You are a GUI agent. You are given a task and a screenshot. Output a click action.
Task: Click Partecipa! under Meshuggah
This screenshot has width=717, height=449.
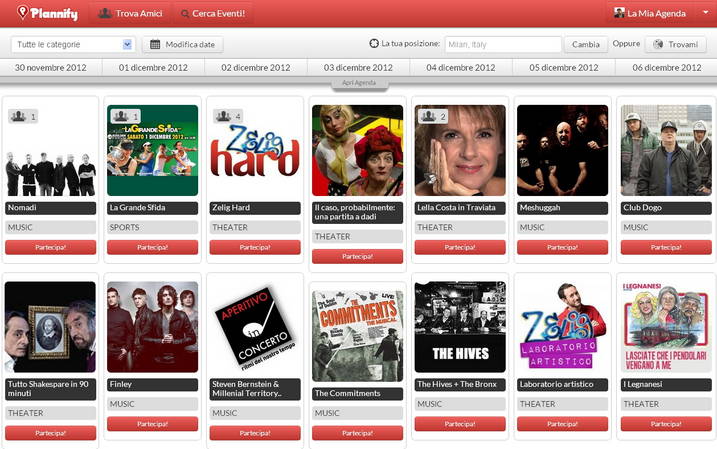click(562, 247)
